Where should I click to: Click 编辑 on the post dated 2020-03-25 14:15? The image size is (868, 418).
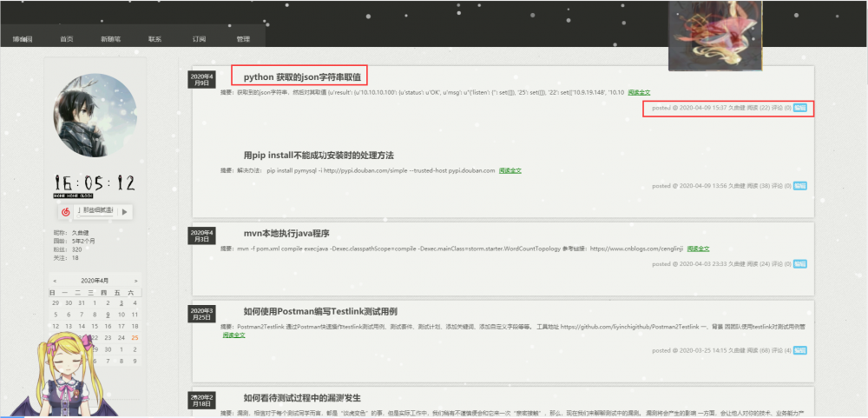point(800,350)
